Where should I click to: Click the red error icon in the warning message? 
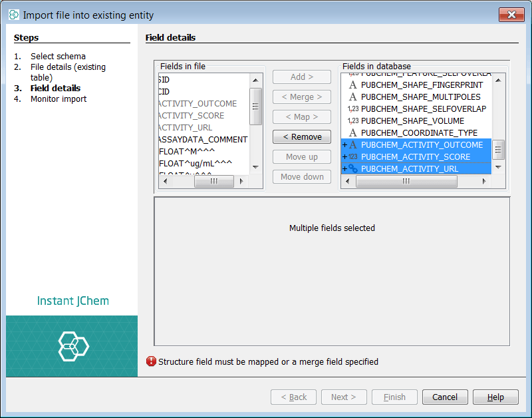(x=151, y=362)
